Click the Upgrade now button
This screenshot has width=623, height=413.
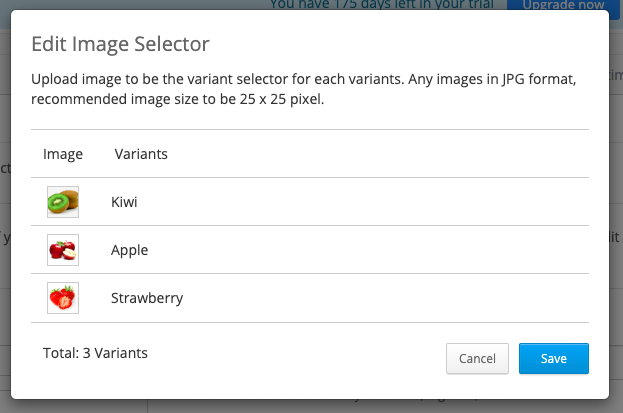tap(563, 6)
